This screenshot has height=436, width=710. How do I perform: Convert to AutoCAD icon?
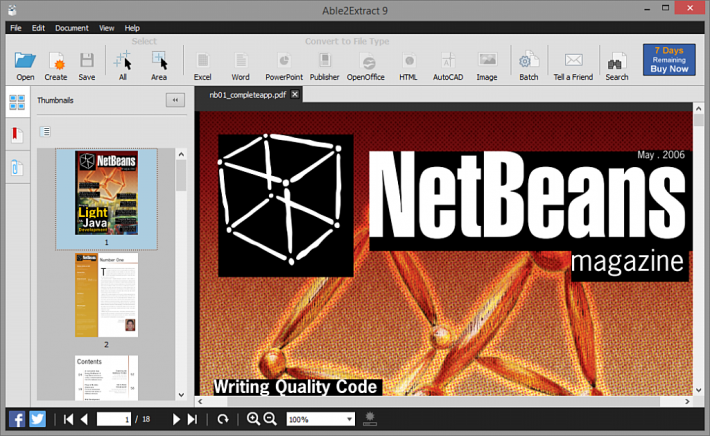(448, 60)
